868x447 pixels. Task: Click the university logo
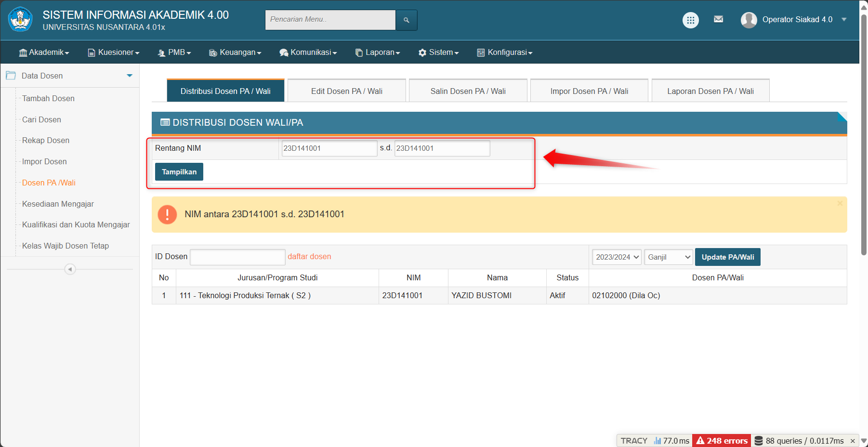pos(20,20)
